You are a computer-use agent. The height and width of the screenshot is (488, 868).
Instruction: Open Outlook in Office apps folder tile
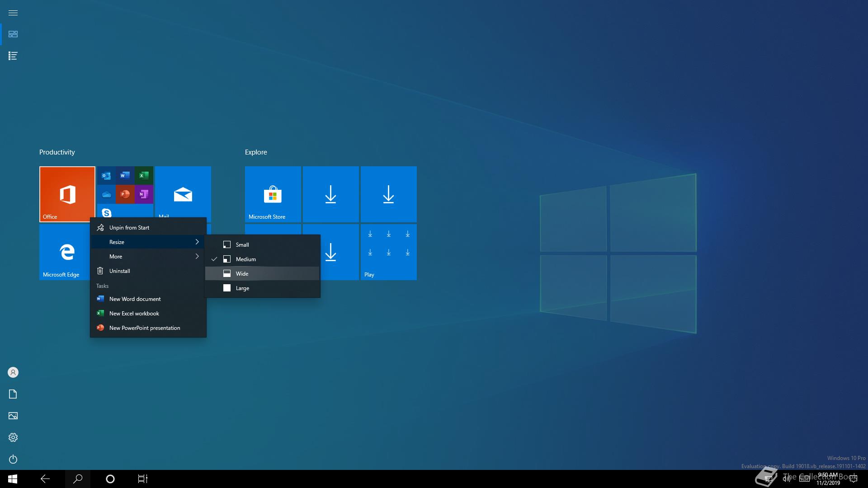tap(106, 175)
